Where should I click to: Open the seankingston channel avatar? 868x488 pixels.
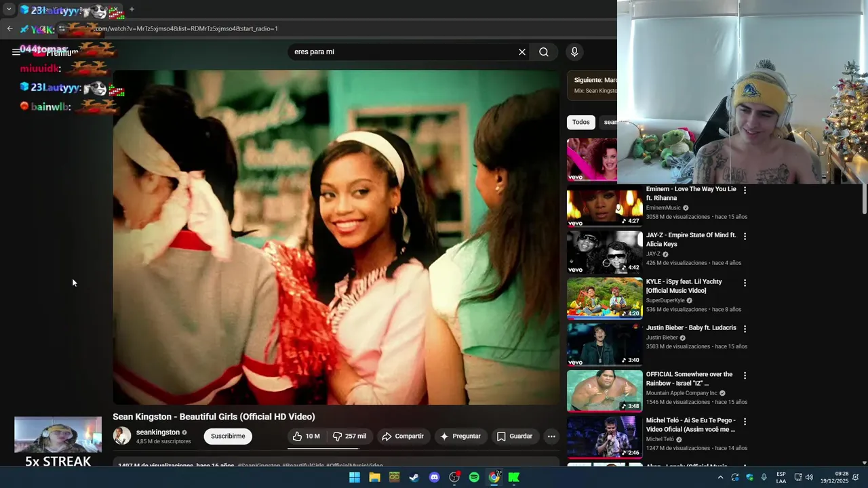tap(122, 436)
